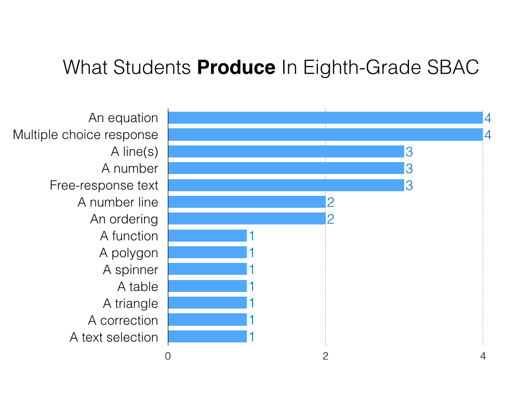Select the "A table" bar

point(207,286)
